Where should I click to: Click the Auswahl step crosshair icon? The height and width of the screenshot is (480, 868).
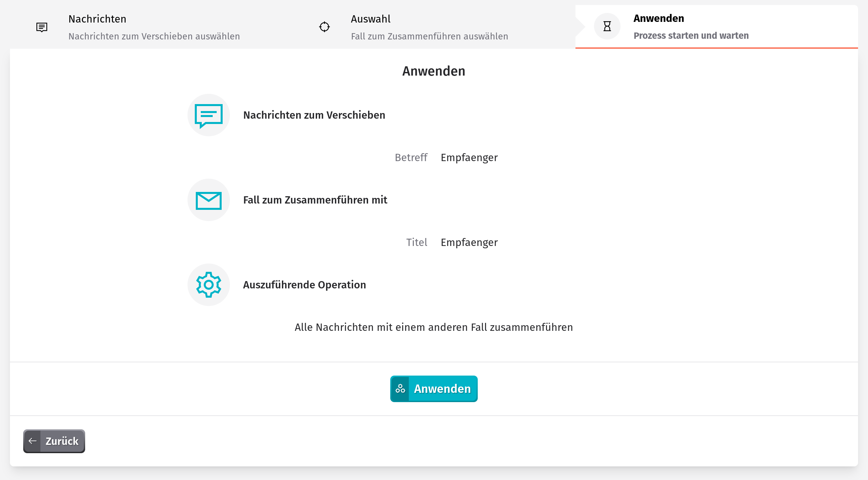point(324,27)
